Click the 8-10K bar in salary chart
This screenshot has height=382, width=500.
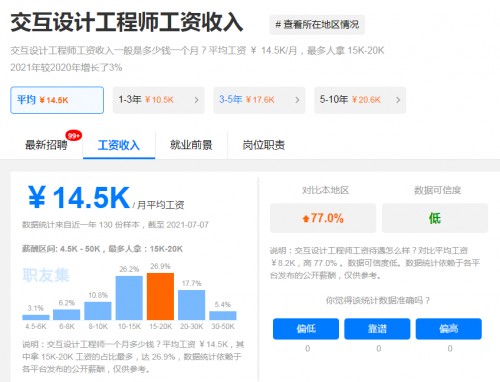pos(98,311)
